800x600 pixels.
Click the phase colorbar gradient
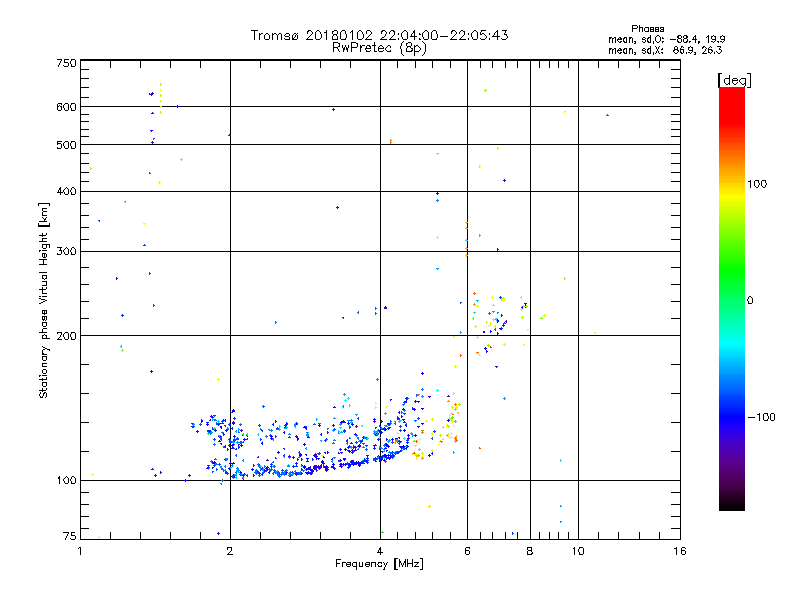click(732, 298)
